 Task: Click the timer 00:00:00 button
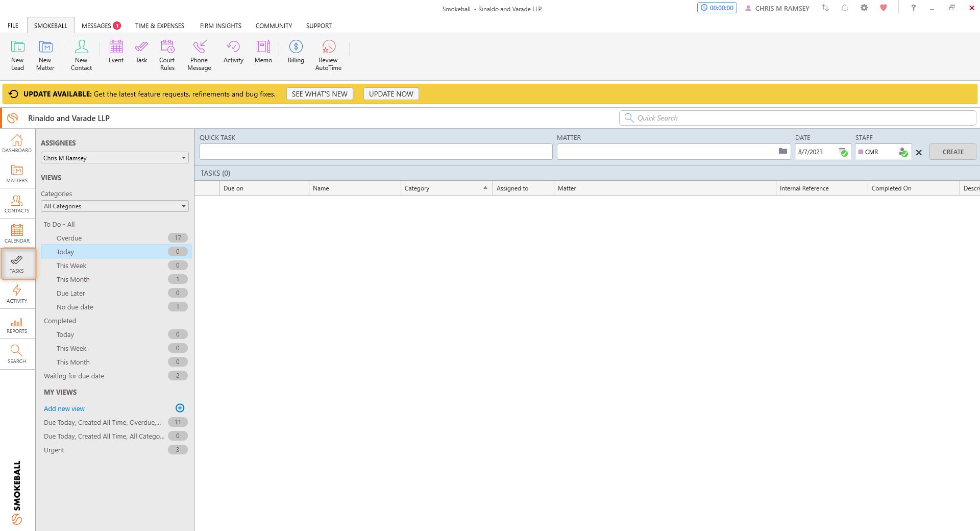coord(717,8)
